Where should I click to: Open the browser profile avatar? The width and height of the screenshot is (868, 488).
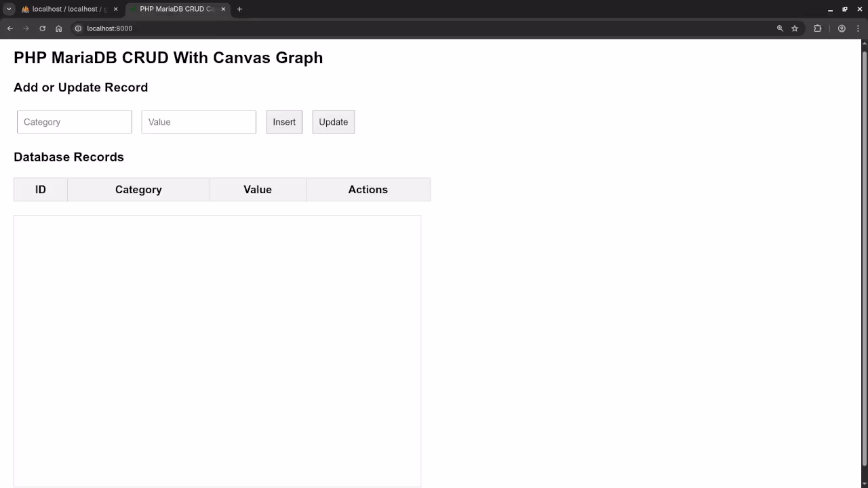[842, 28]
